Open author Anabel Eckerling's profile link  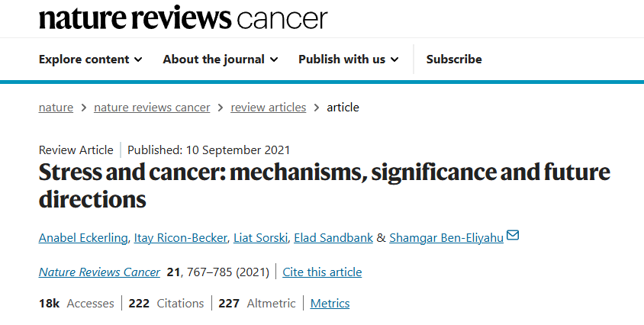pos(83,238)
